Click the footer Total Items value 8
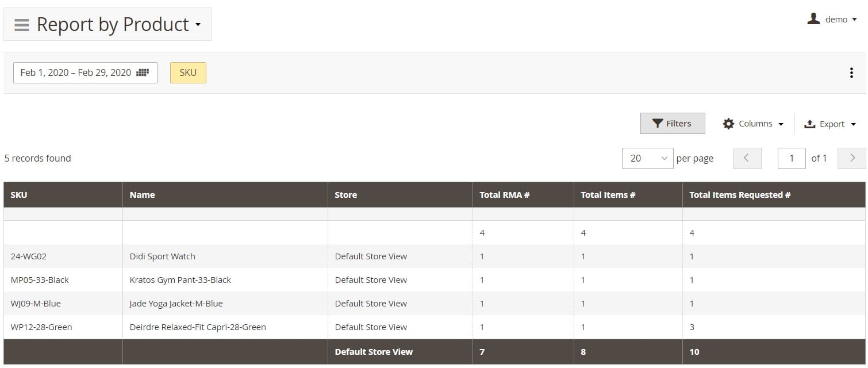This screenshot has width=868, height=368. click(583, 352)
